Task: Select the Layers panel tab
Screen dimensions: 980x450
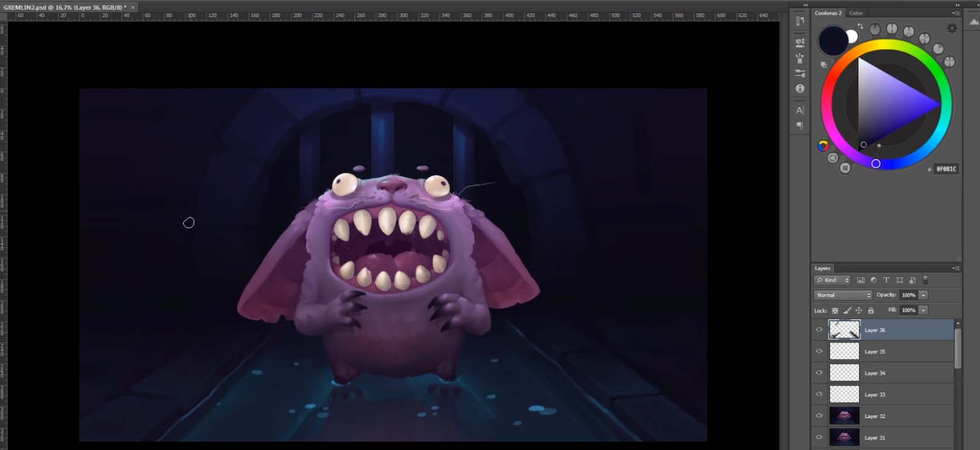Action: click(822, 268)
